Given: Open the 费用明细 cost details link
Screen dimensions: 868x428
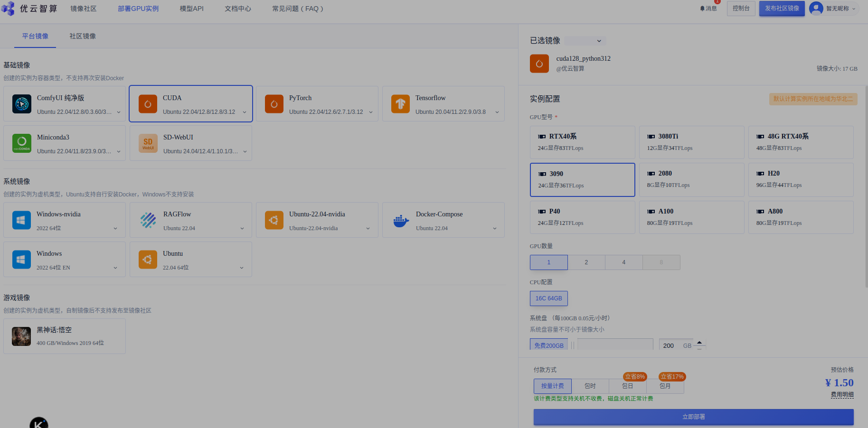Looking at the screenshot, I should coord(842,395).
